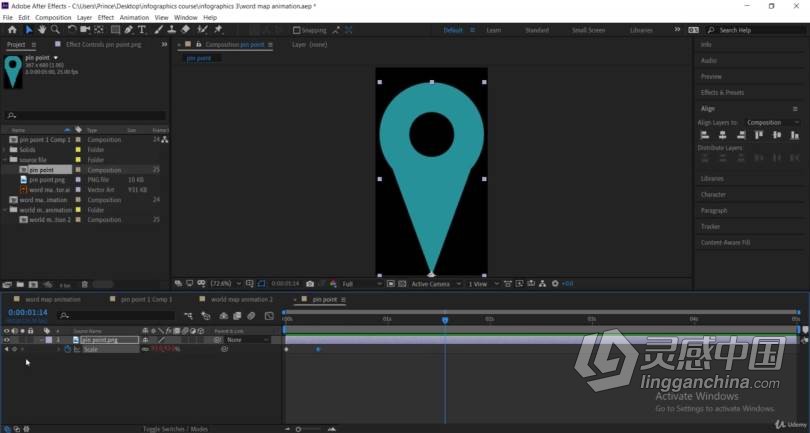This screenshot has width=810, height=433.
Task: Open the magnification ratio (72.6%) dropdown
Action: click(226, 284)
